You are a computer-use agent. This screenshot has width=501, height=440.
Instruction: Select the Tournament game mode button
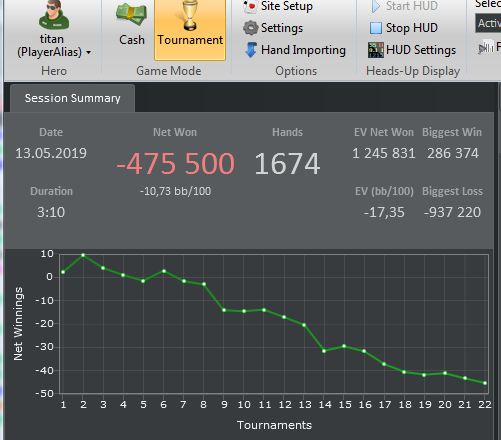(x=190, y=29)
